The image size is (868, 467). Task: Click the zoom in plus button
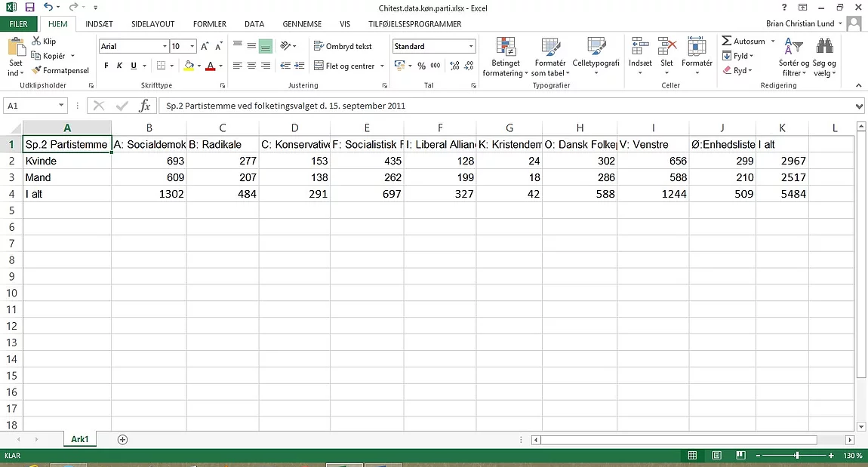(831, 456)
